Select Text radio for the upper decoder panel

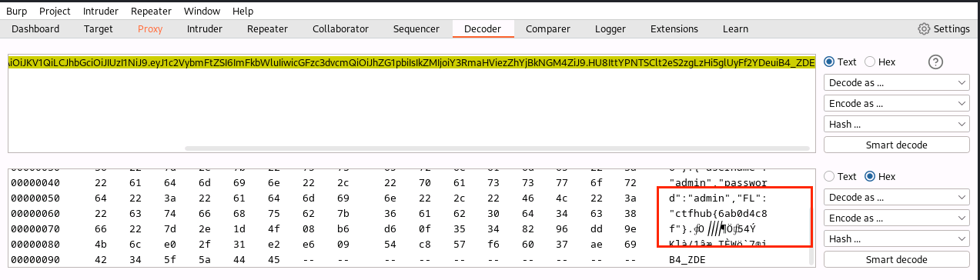840,62
